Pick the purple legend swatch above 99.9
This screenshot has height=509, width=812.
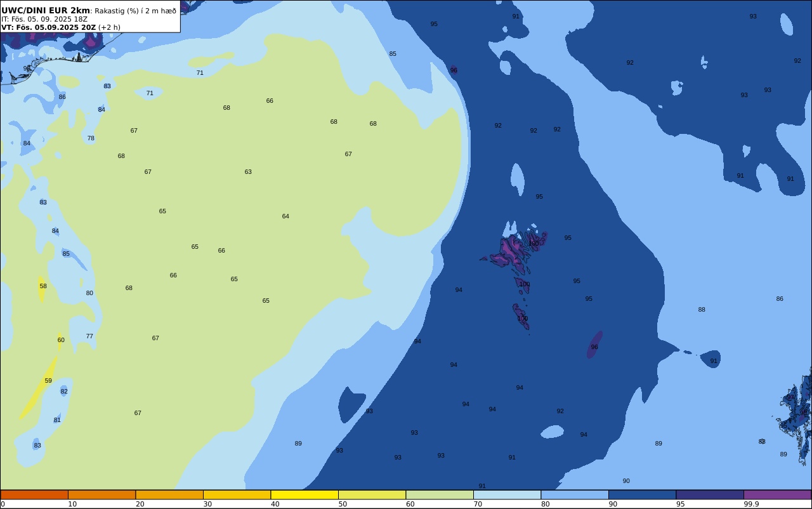pyautogui.click(x=777, y=494)
